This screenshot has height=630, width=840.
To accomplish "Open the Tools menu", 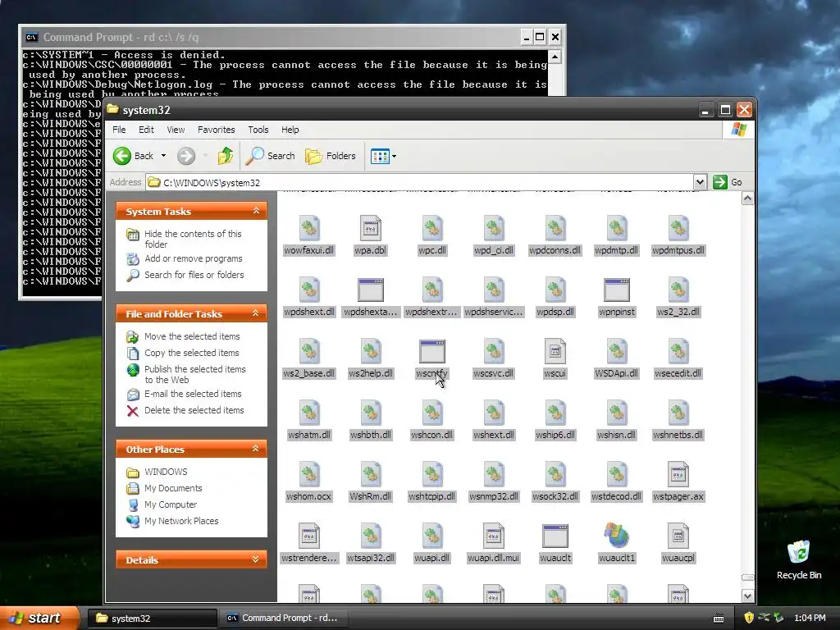I will (258, 130).
